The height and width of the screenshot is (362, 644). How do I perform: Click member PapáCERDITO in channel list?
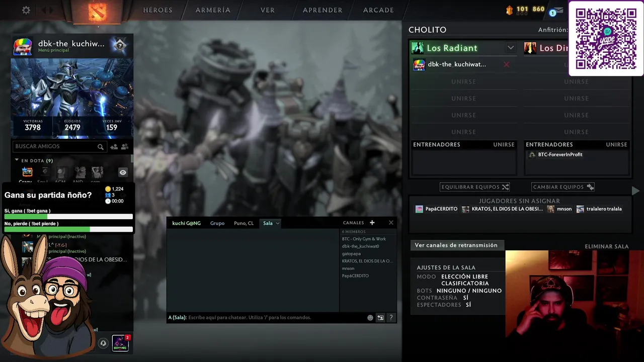tap(355, 276)
